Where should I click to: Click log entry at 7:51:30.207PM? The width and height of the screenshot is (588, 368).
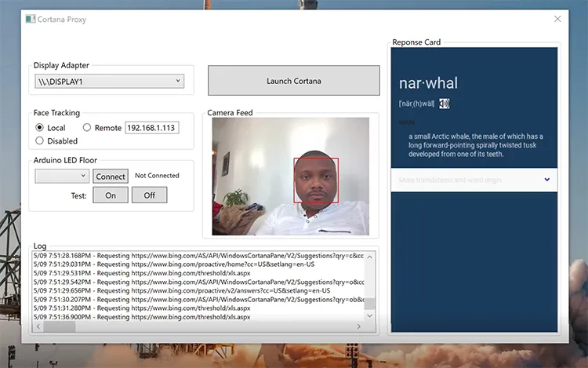(x=198, y=300)
